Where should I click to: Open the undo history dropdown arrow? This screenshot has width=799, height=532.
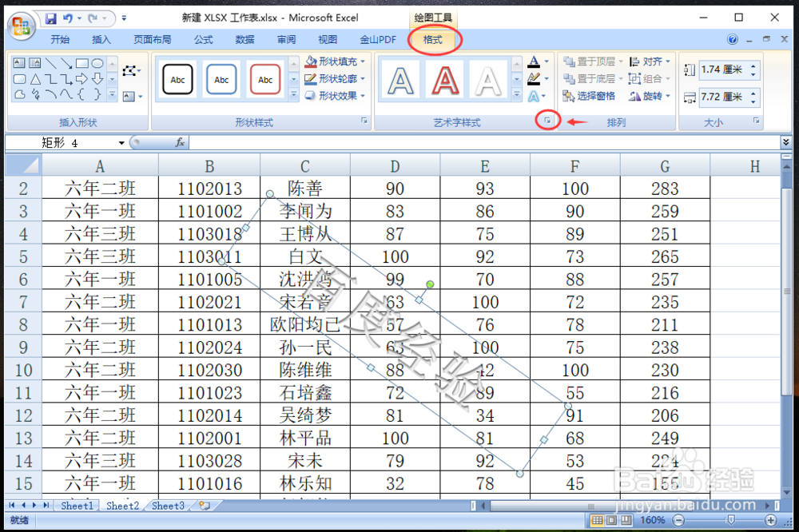pos(79,19)
